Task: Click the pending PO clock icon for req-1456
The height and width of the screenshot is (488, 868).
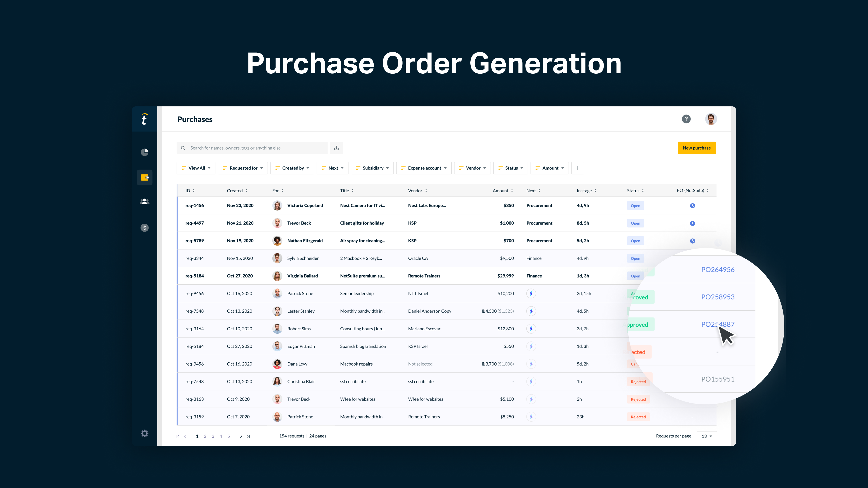Action: (692, 206)
